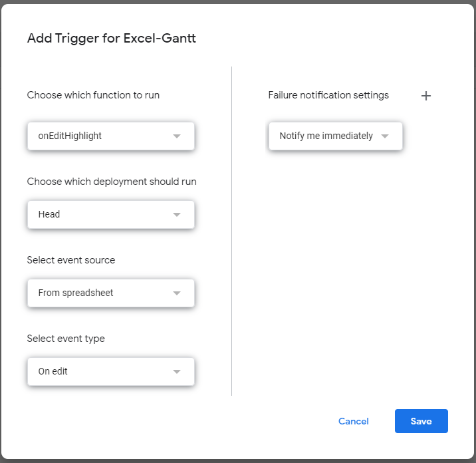Click the 'Select event source' label
Viewport: 476px width, 463px height.
71,260
